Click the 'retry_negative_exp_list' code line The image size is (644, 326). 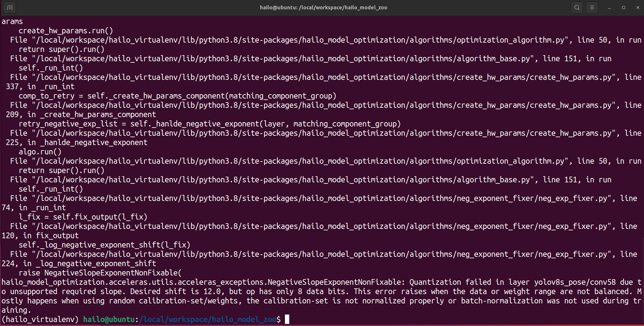[x=209, y=124]
